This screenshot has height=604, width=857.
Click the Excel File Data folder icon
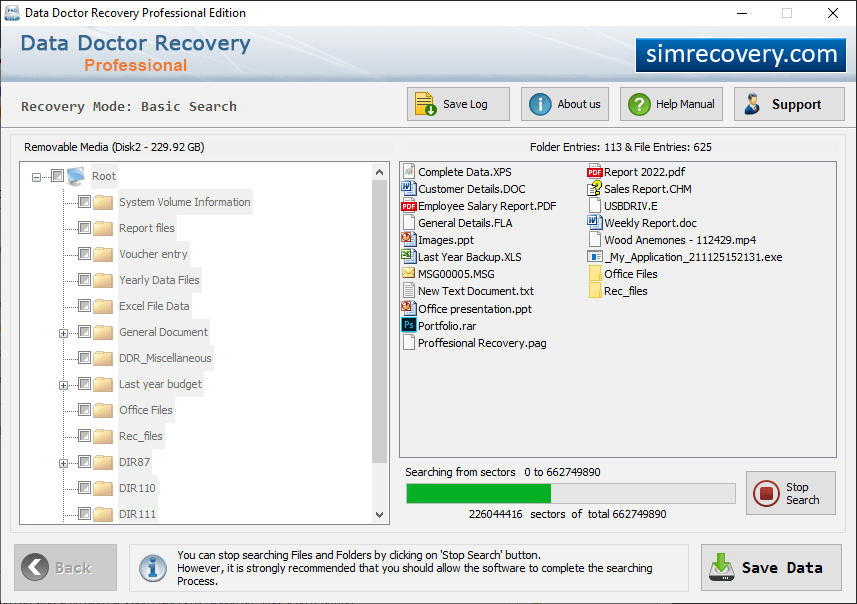[x=103, y=306]
